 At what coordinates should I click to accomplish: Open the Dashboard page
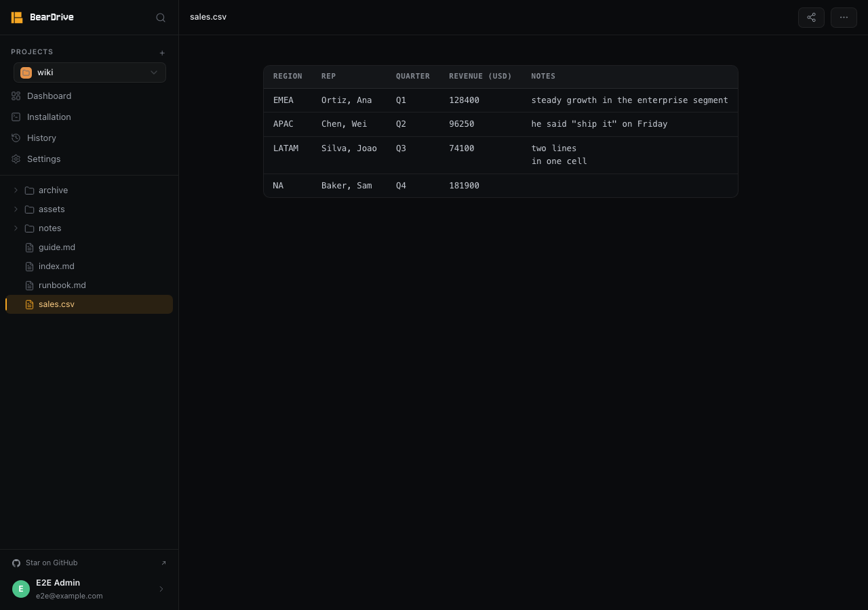(x=90, y=96)
